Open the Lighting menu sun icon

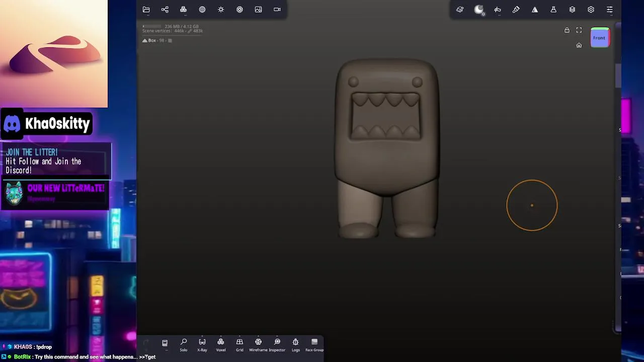coord(221,10)
